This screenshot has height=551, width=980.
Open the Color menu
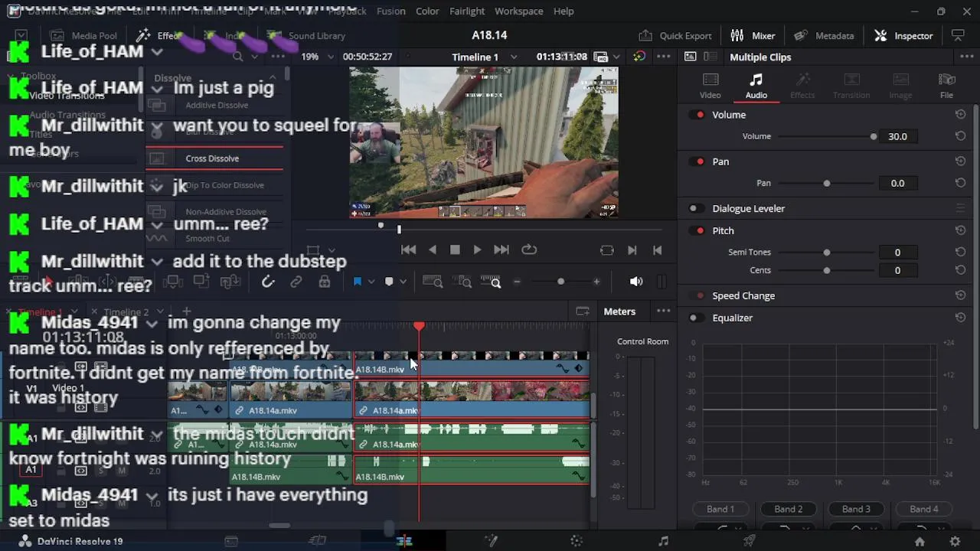(x=427, y=11)
